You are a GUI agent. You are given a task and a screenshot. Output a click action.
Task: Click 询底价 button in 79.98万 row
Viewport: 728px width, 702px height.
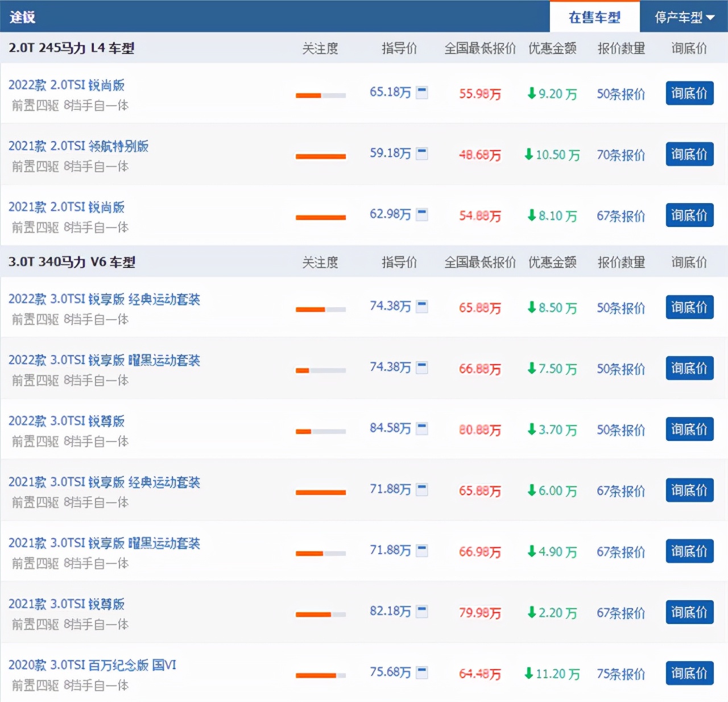(x=689, y=612)
